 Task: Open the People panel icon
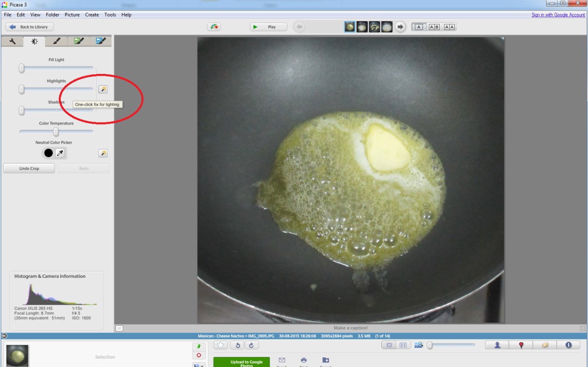pos(497,345)
